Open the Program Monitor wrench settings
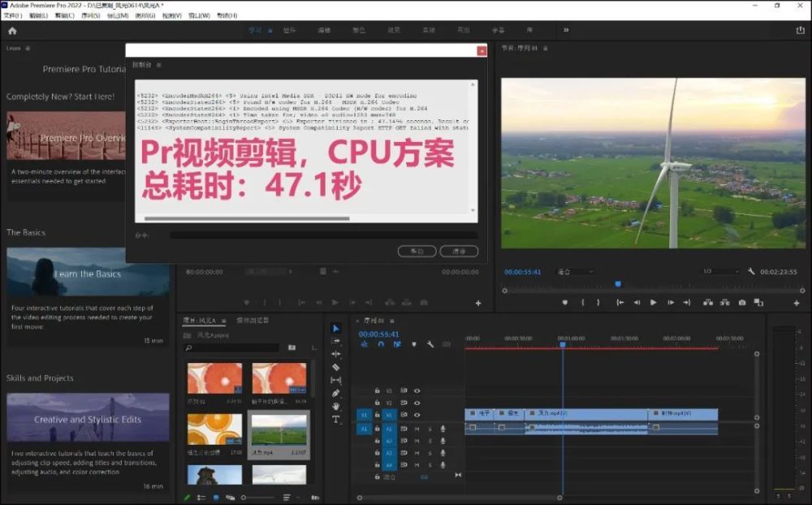 pyautogui.click(x=751, y=272)
